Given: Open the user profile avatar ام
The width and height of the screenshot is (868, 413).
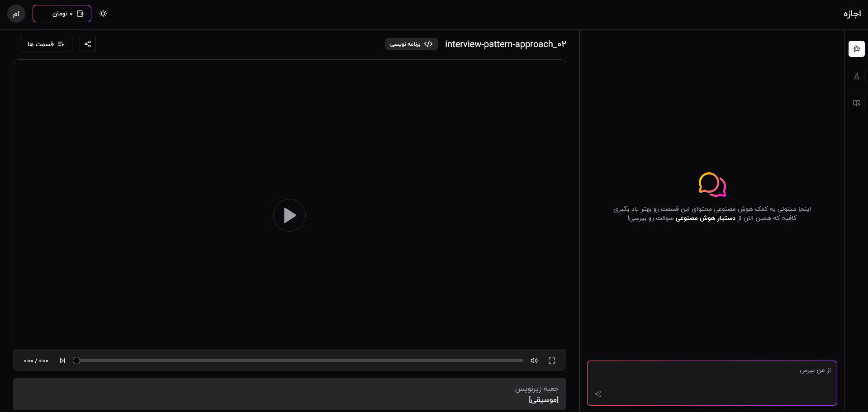Looking at the screenshot, I should [x=16, y=14].
